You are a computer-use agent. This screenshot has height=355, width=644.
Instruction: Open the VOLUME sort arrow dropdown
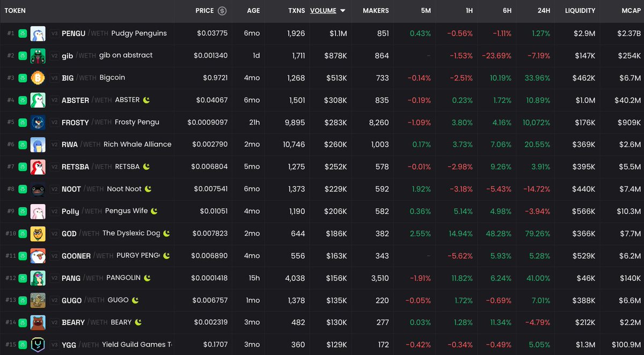coord(343,11)
